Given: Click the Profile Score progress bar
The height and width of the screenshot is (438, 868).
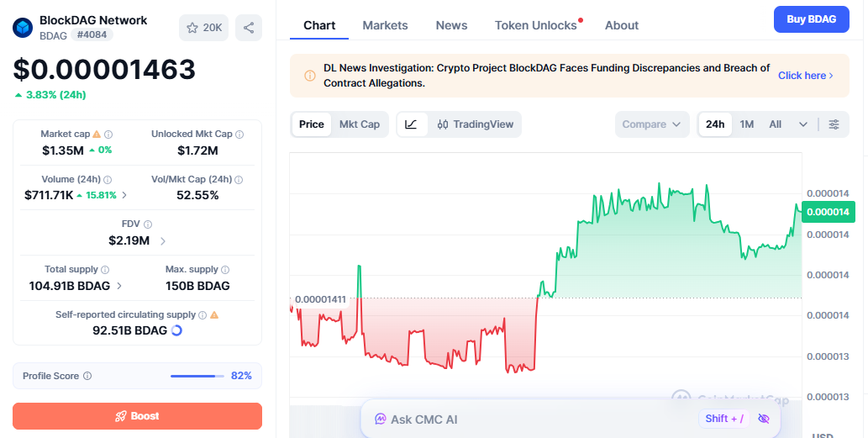Looking at the screenshot, I should (x=197, y=376).
